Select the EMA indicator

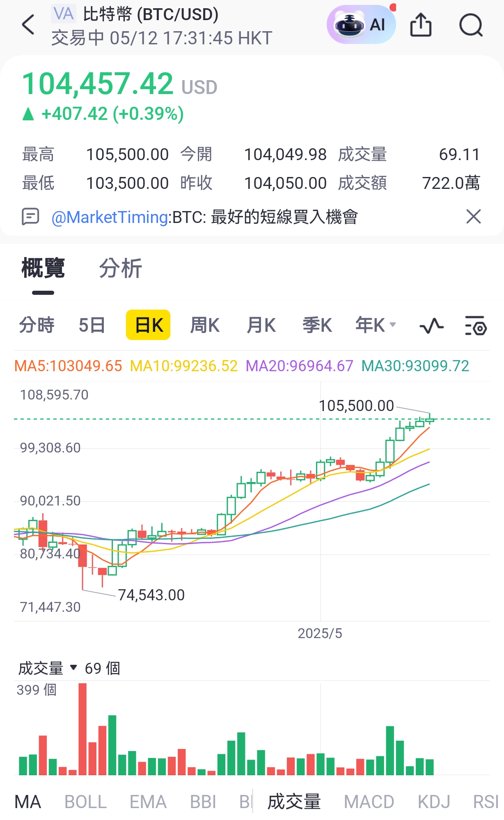148,802
